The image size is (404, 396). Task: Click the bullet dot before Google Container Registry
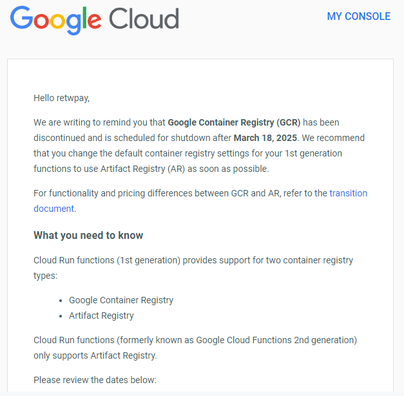tap(60, 301)
